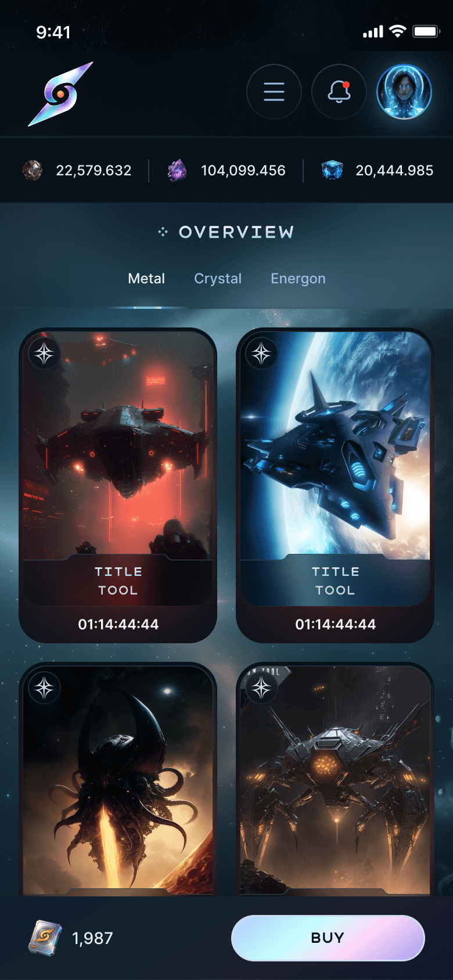
Task: Tap star badge on tentacle creature card
Action: pyautogui.click(x=45, y=688)
